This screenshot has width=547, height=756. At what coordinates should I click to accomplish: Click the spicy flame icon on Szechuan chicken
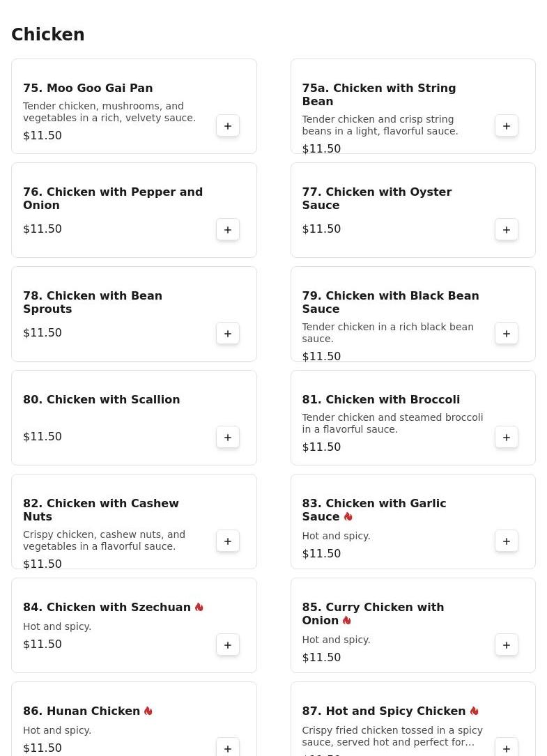click(x=199, y=608)
